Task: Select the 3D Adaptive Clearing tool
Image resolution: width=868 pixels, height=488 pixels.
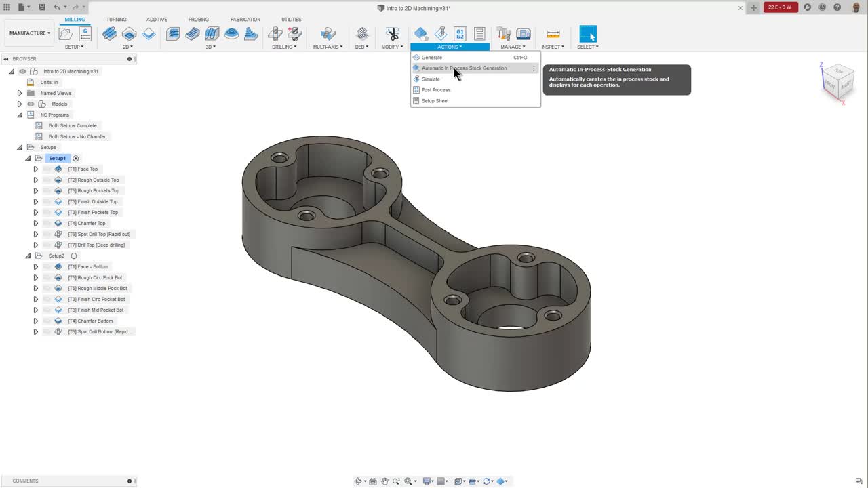Action: click(x=173, y=33)
